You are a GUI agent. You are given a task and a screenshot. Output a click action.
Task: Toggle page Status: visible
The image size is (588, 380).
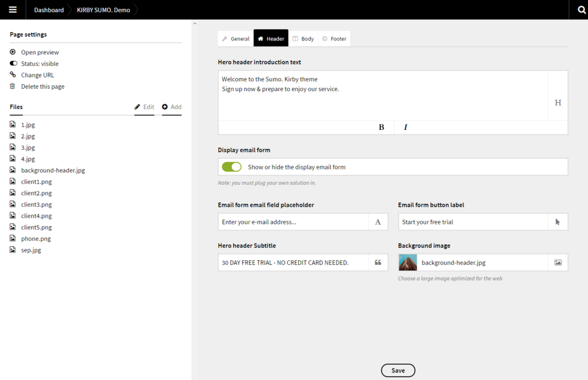coord(13,64)
